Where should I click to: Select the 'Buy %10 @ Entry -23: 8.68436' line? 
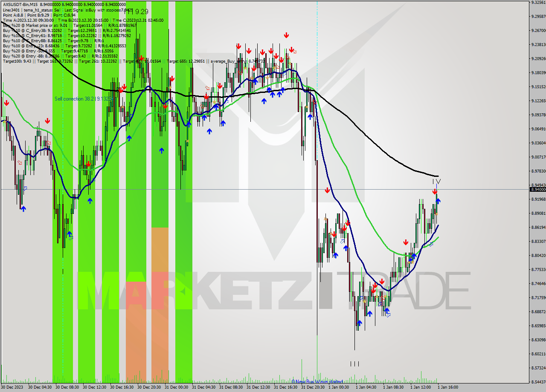[x=64, y=46]
